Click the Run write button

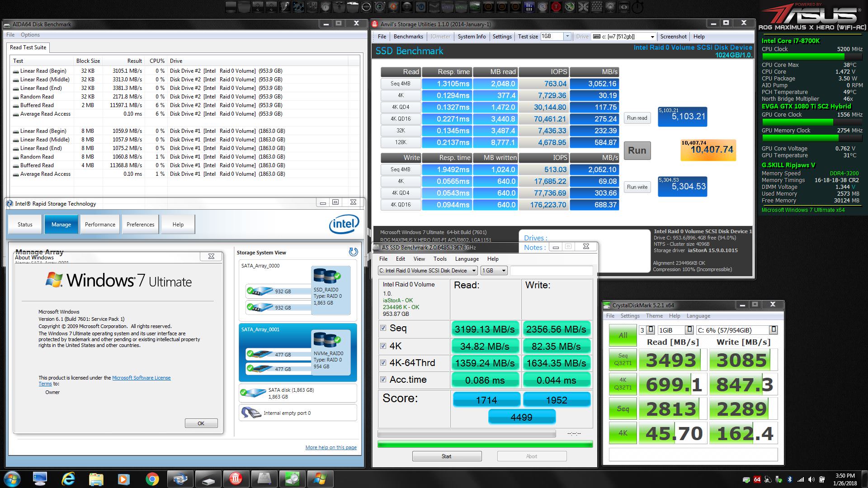637,187
